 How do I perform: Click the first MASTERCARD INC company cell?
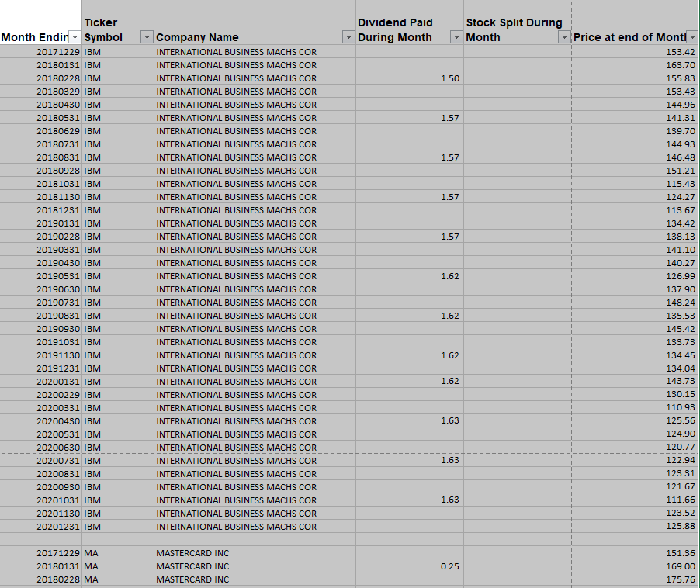click(x=194, y=553)
